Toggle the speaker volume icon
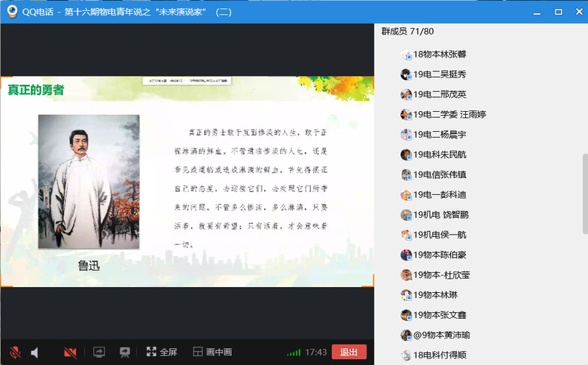 coord(35,352)
